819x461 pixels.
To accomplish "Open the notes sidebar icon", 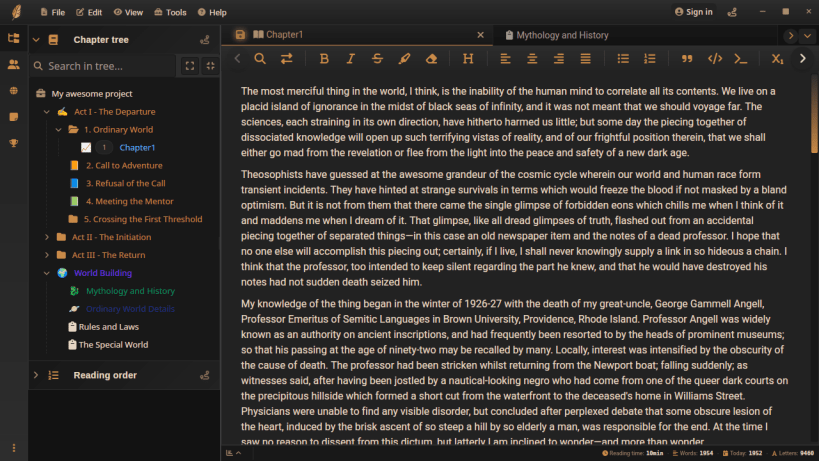I will click(x=14, y=116).
